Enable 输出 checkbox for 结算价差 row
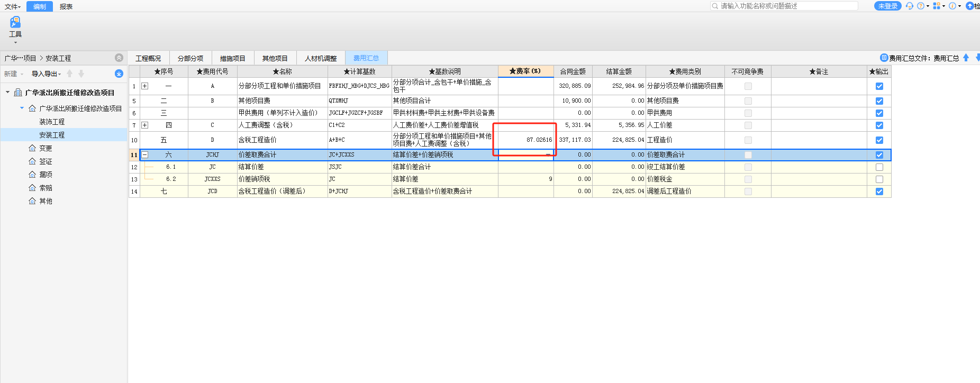The height and width of the screenshot is (383, 980). click(x=879, y=167)
